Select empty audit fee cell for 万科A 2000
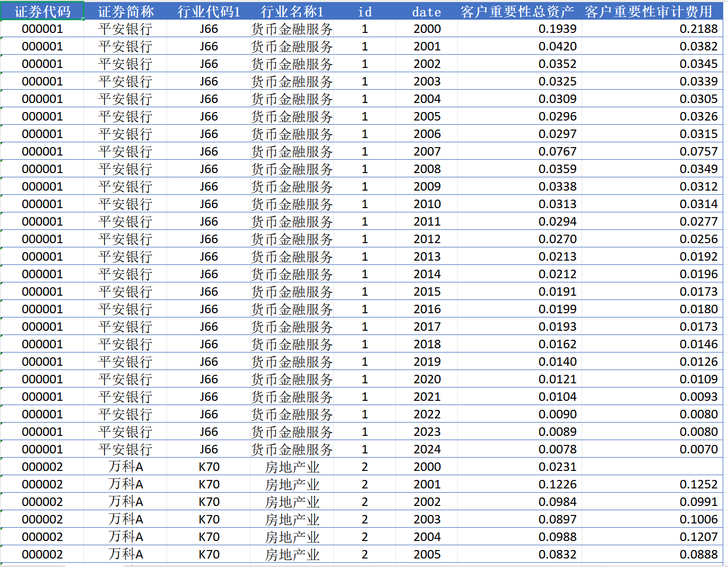 tap(652, 467)
